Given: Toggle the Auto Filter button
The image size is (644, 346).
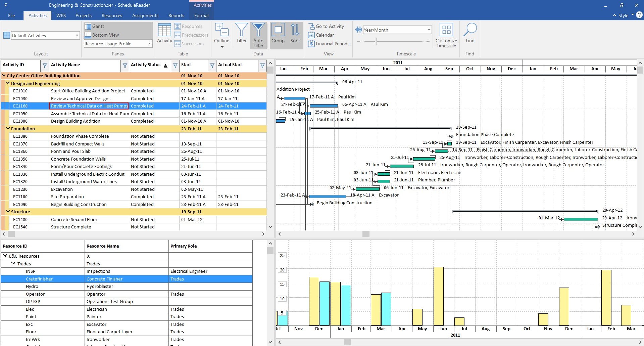Looking at the screenshot, I should pos(258,35).
